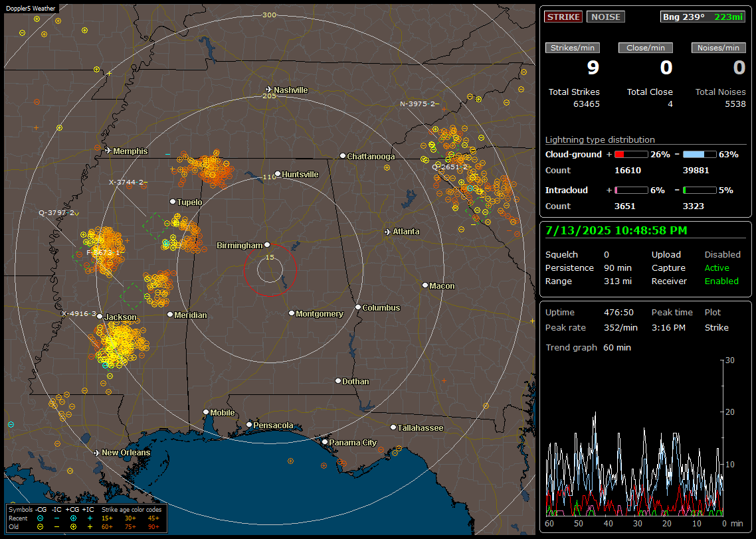Click the Tupelo city dot

173,202
